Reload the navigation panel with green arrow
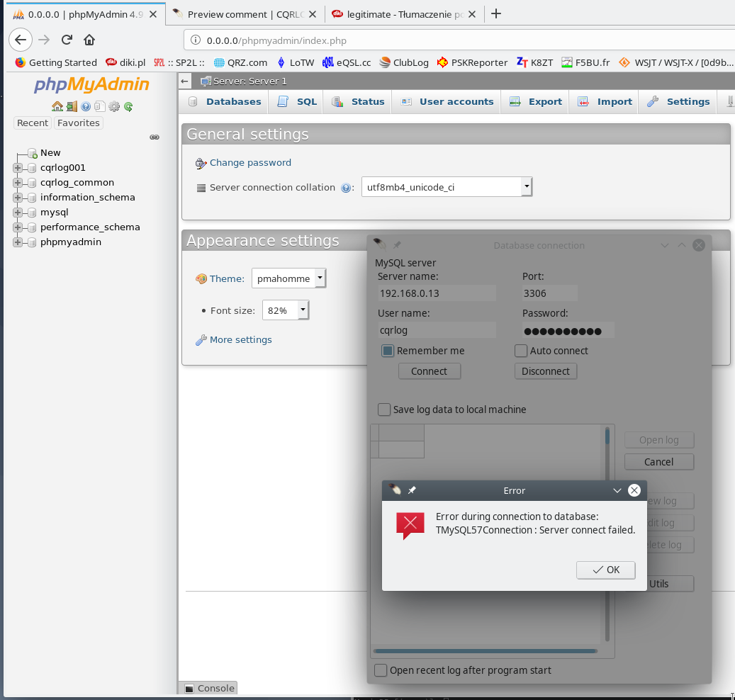Screen dimensions: 735x700 [128, 106]
